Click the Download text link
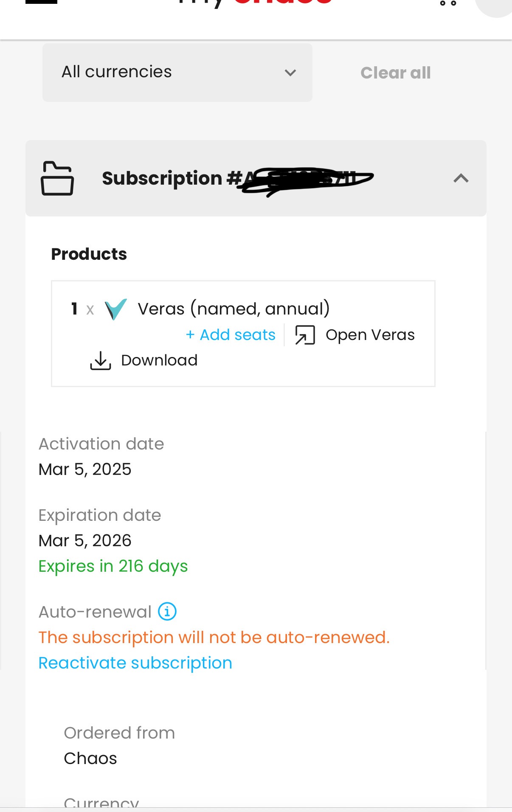This screenshot has height=812, width=512. click(159, 360)
